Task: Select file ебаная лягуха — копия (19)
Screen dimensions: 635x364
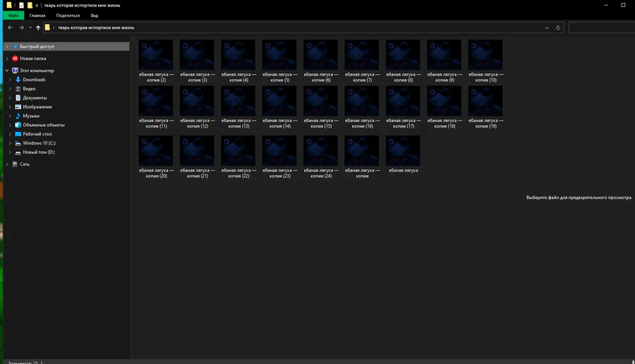Action: coord(485,107)
